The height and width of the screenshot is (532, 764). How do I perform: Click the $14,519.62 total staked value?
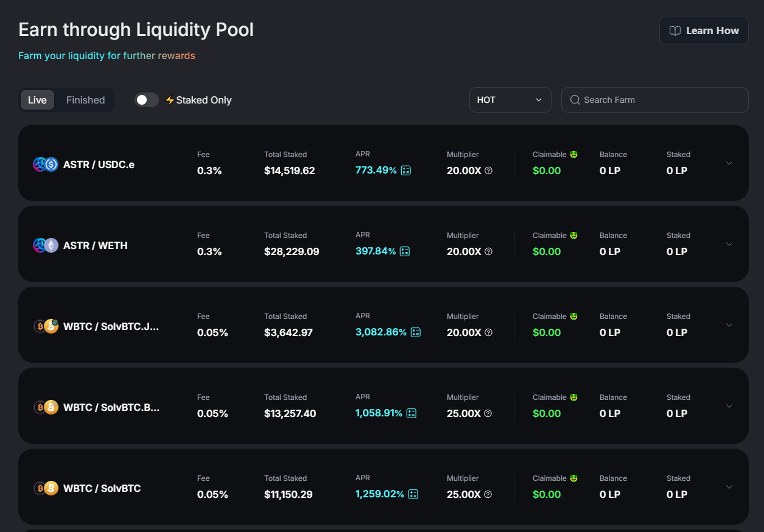pos(290,170)
